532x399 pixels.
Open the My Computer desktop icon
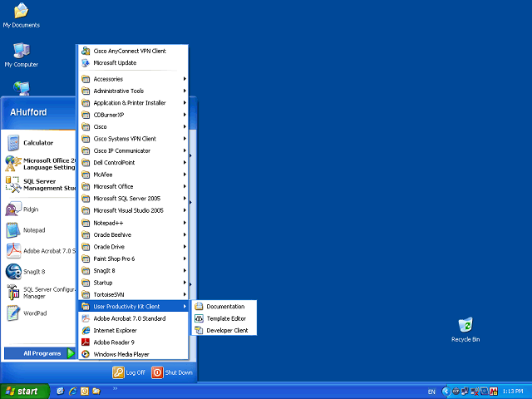coord(21,55)
